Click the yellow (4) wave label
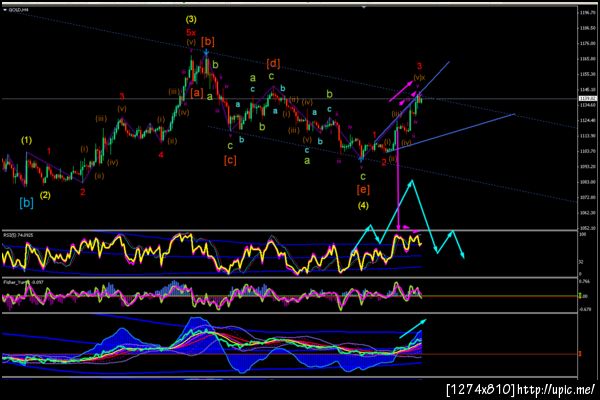Image resolution: width=600 pixels, height=400 pixels. click(x=363, y=206)
